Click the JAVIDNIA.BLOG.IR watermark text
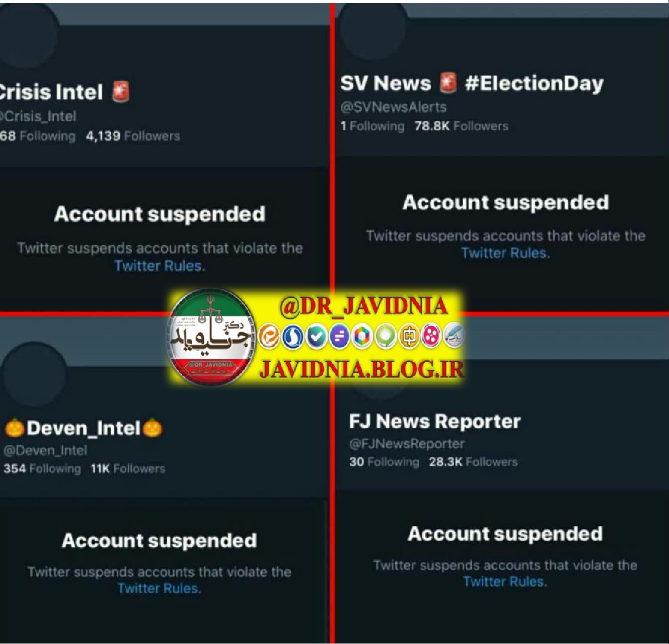This screenshot has width=669, height=644. pos(361,370)
